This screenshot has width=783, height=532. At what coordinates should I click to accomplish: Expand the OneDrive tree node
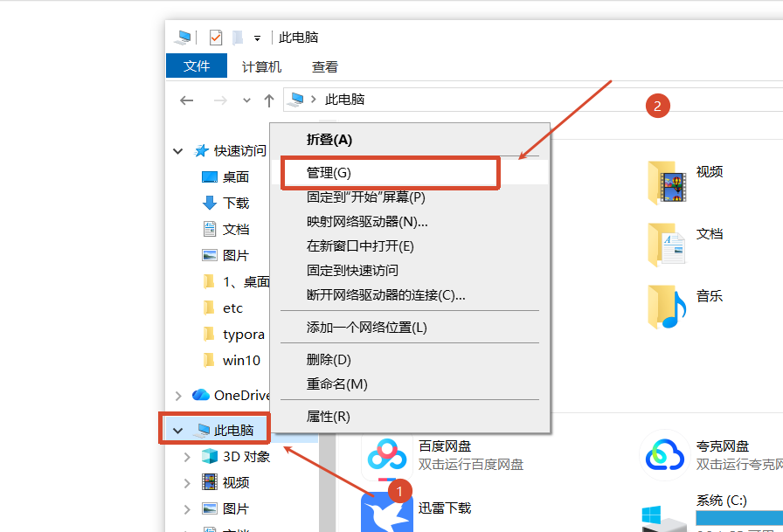[x=178, y=396]
